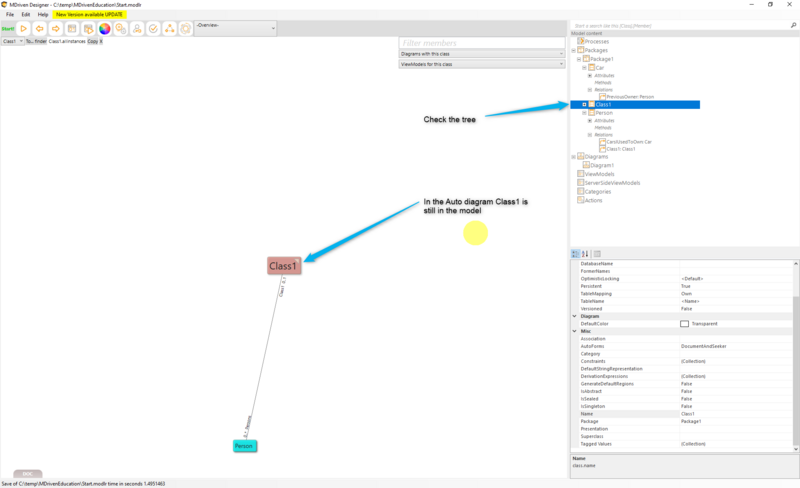Click the DefaultColor transparent swatch
The height and width of the screenshot is (488, 800).
point(685,324)
